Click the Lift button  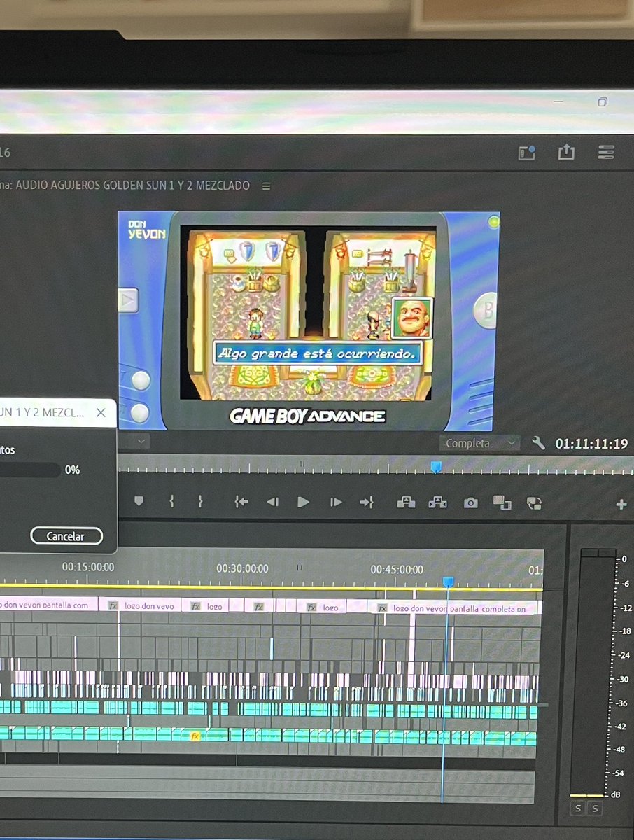tap(406, 502)
